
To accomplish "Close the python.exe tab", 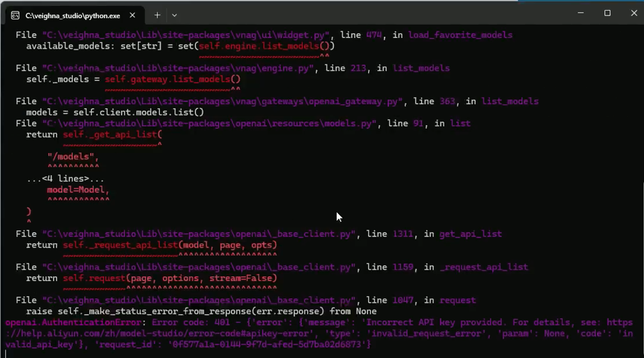I will pyautogui.click(x=132, y=15).
